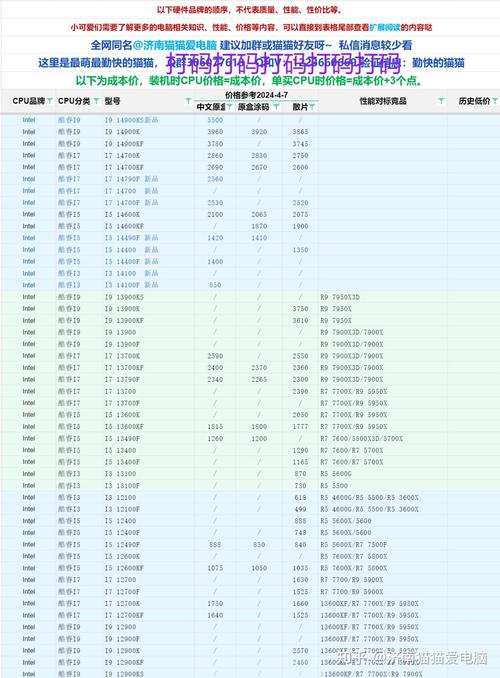Open the 中文原盒 column filter dropdown
Screen dimensions: 500x678
(229, 107)
